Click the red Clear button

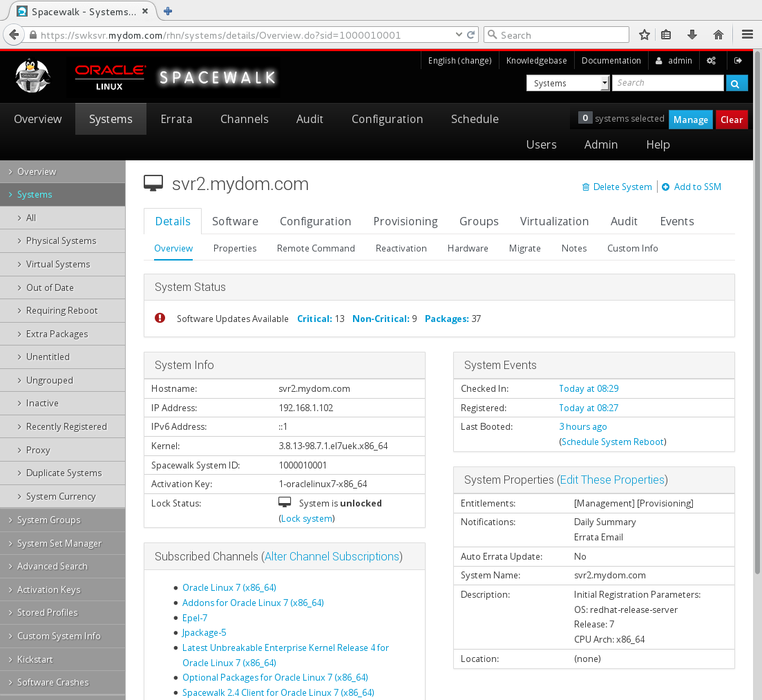pos(732,120)
